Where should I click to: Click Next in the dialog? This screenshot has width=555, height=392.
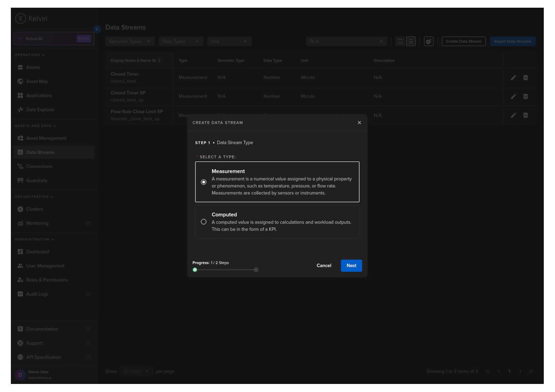pos(351,266)
